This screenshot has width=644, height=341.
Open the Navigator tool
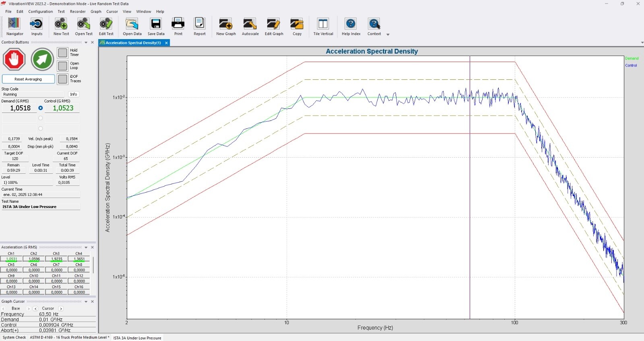click(14, 27)
